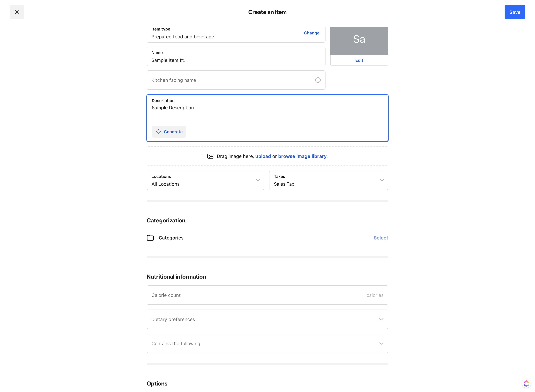Open the Locations dropdown
535x392 pixels.
[x=205, y=180]
